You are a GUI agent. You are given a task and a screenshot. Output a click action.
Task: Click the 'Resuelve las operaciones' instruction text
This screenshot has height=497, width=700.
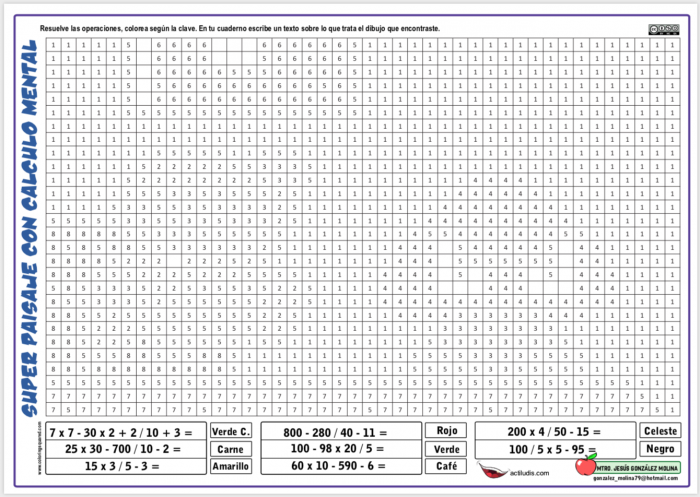tap(240, 29)
